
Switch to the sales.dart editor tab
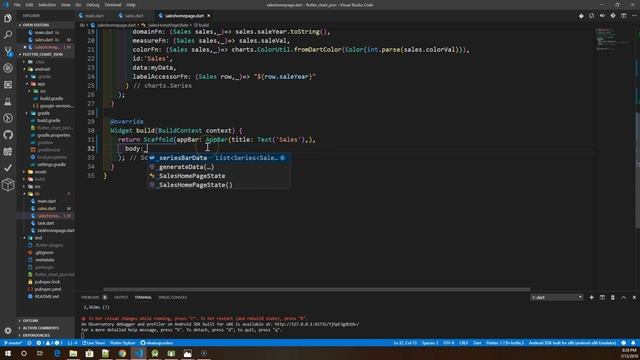[134, 16]
